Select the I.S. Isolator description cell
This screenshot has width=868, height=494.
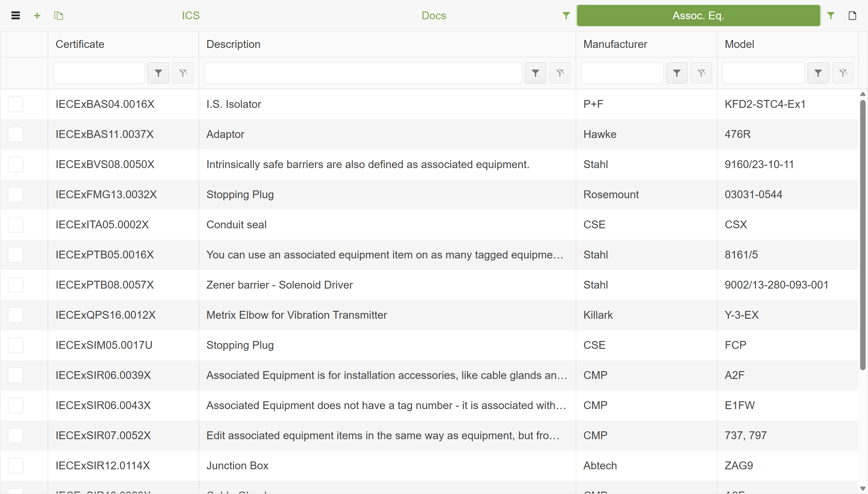[387, 104]
